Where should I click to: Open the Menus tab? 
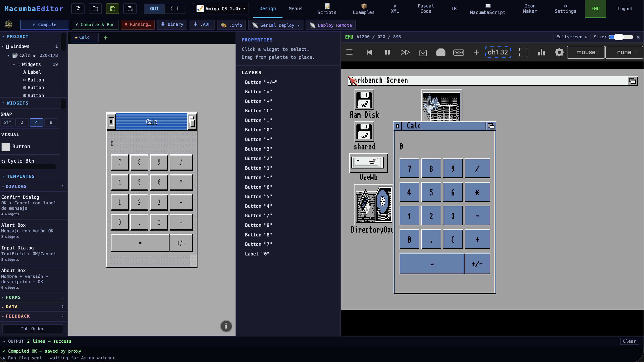point(295,8)
